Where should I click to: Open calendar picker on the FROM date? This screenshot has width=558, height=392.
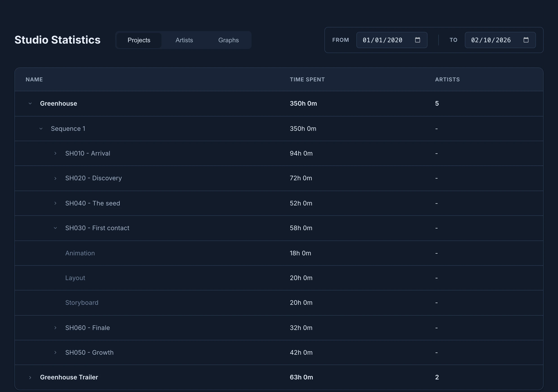click(417, 40)
